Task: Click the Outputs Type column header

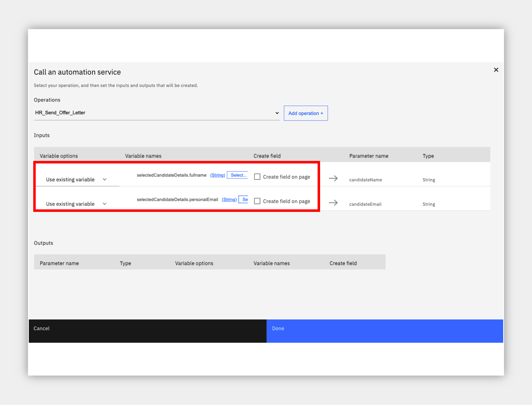Action: tap(125, 263)
